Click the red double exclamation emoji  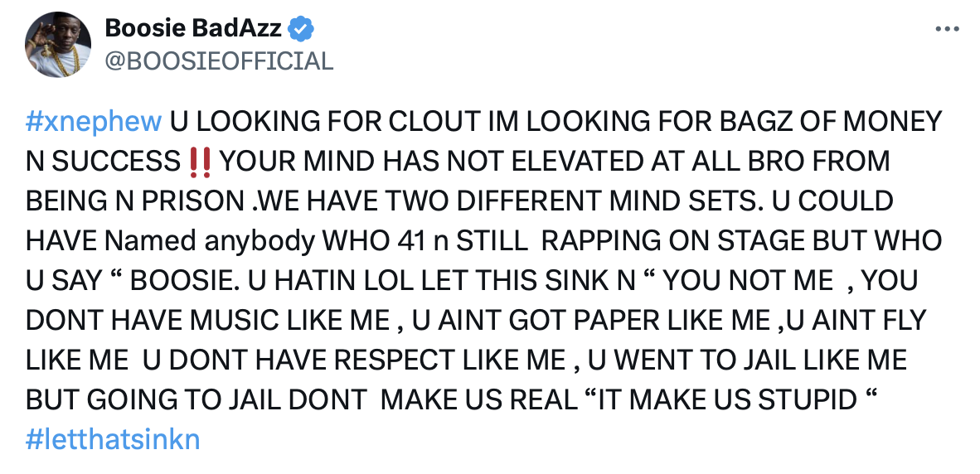coord(199,161)
